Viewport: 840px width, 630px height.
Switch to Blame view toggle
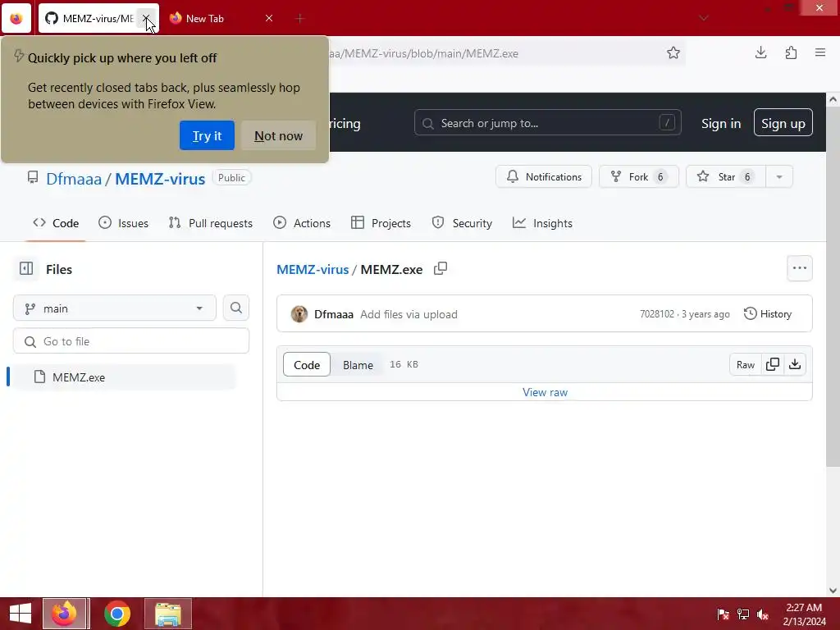(358, 365)
